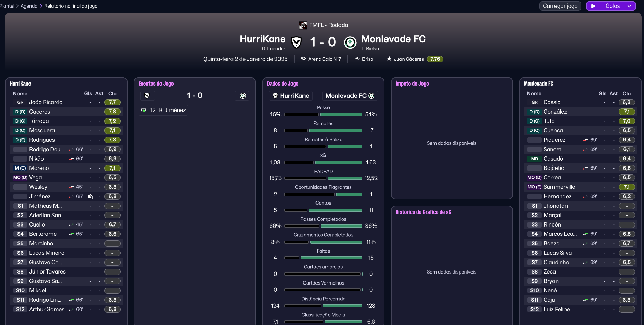This screenshot has height=325, width=644.
Task: Click Juan Cáceres's 7,76 rating badge
Action: coord(435,59)
